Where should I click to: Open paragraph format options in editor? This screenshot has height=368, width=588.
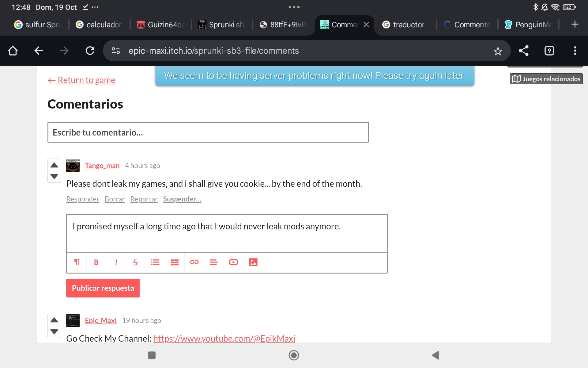77,263
